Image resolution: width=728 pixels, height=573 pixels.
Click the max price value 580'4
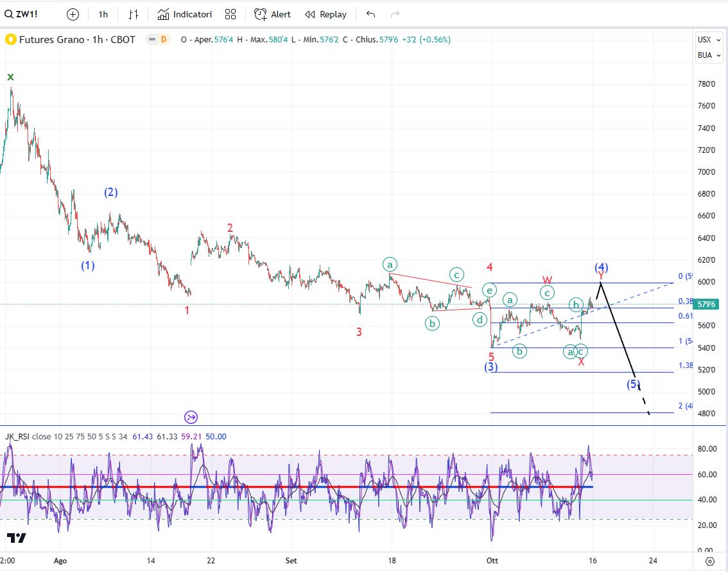coord(278,39)
